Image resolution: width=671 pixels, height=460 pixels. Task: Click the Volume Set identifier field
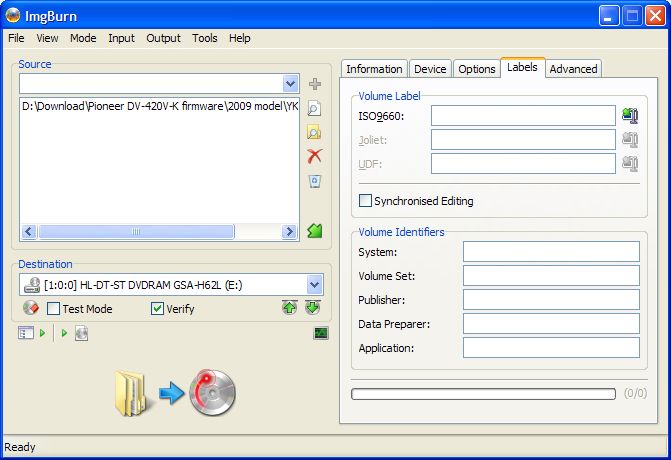[551, 276]
